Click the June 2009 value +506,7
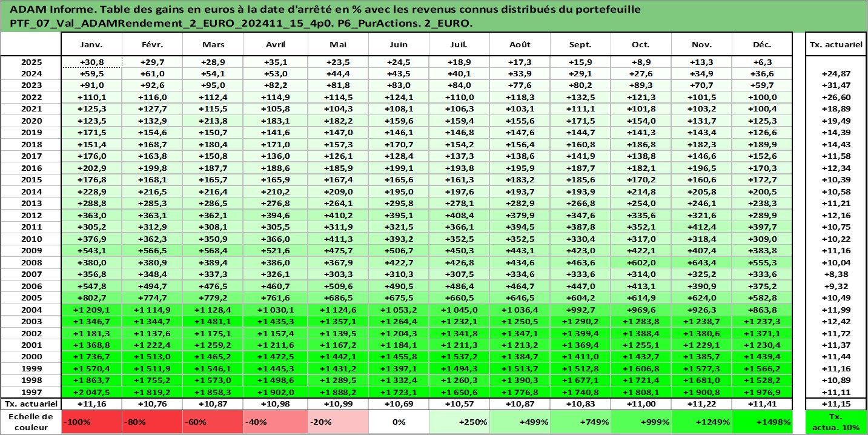The width and height of the screenshot is (868, 435). point(399,250)
